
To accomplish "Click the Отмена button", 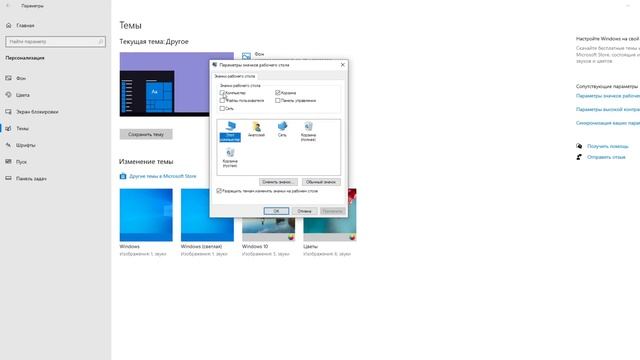I will click(304, 211).
